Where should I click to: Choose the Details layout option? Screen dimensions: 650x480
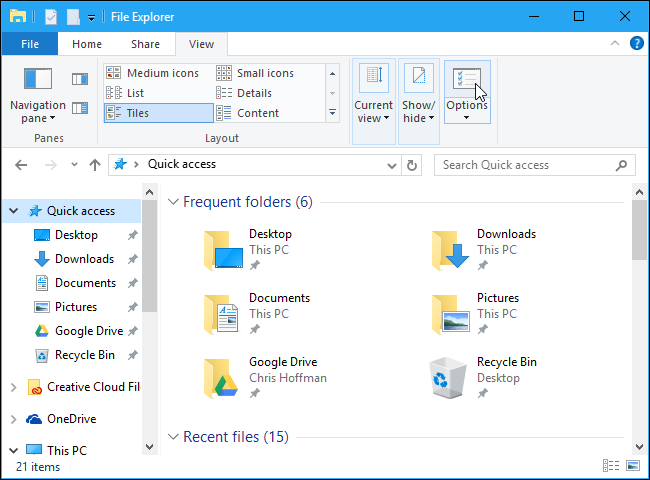(x=254, y=93)
